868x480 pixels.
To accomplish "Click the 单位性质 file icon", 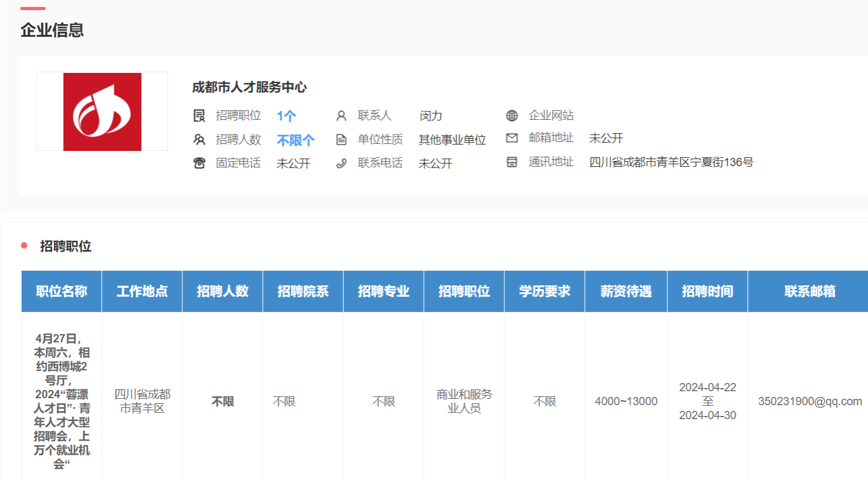I will (341, 139).
